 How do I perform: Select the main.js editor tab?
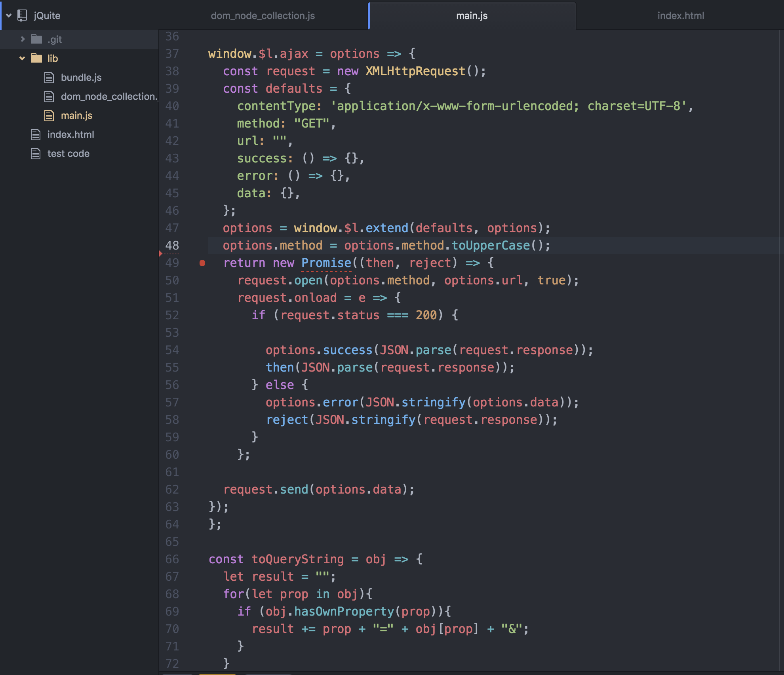click(472, 16)
